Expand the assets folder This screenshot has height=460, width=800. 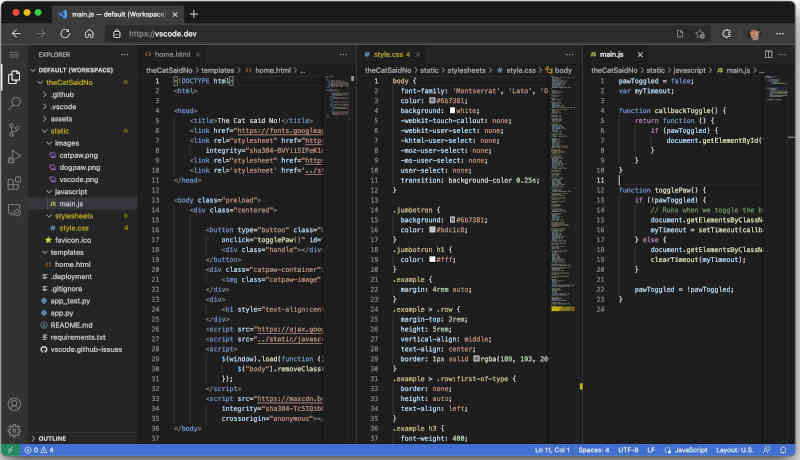point(61,118)
